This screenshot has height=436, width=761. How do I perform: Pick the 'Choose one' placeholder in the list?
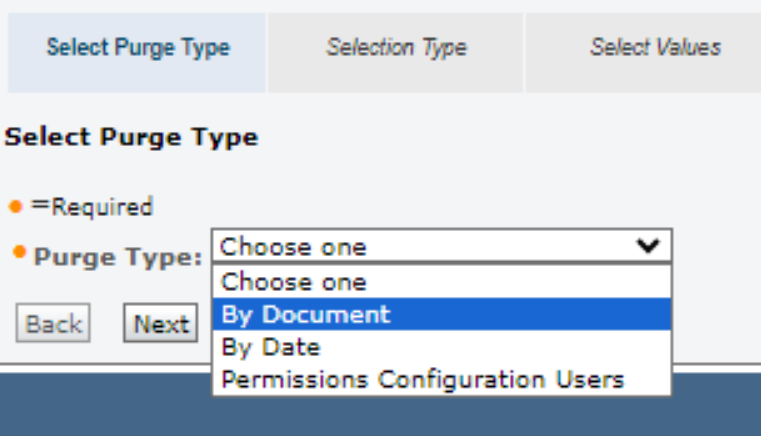[x=294, y=282]
